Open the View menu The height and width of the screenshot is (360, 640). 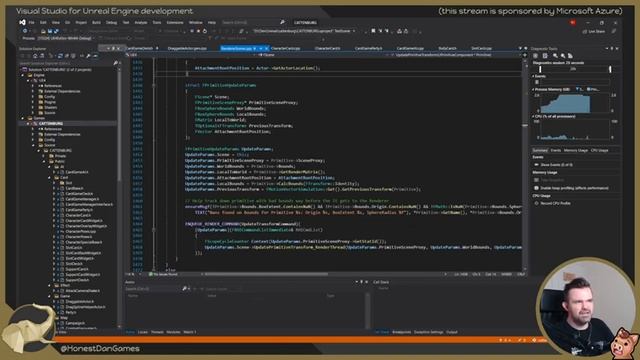point(56,22)
